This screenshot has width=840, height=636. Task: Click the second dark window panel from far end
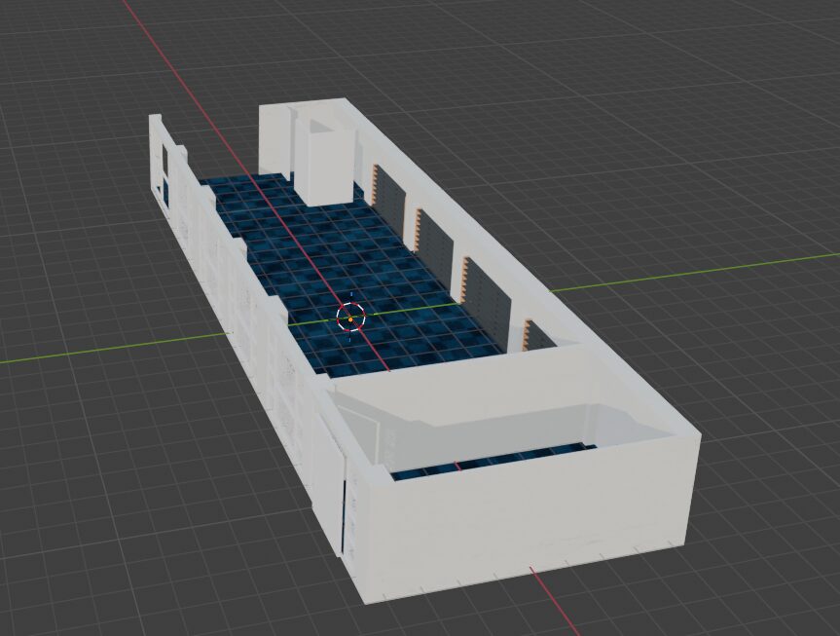pyautogui.click(x=437, y=242)
